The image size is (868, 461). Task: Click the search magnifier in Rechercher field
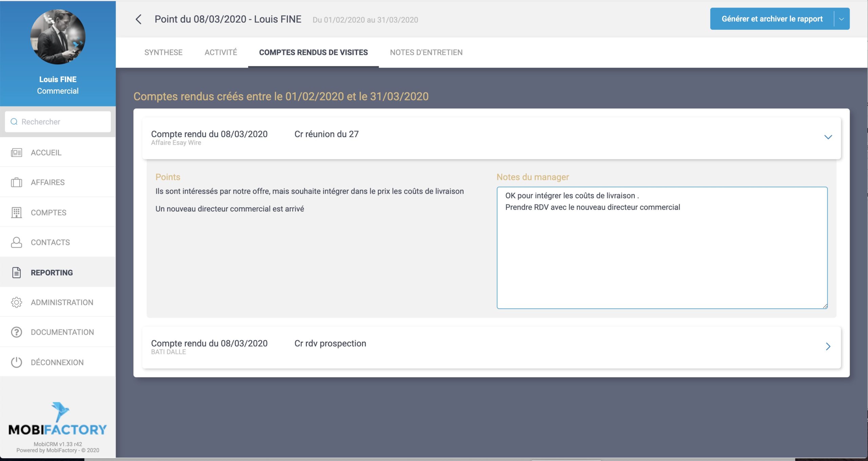tap(14, 122)
